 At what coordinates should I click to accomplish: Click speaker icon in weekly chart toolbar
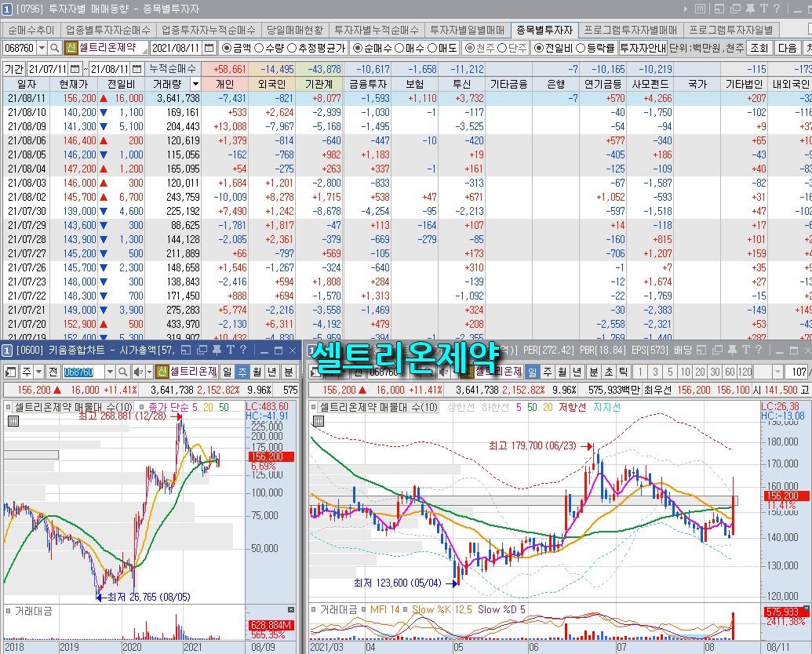[x=138, y=372]
